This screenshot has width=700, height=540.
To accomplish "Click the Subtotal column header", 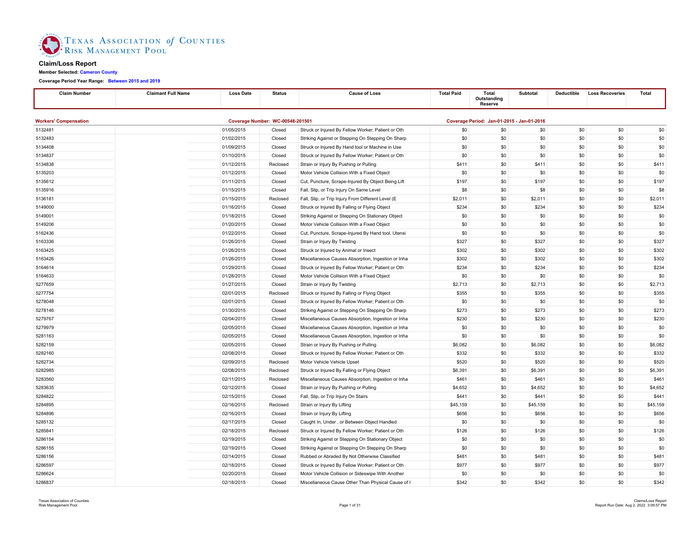I will (x=528, y=93).
